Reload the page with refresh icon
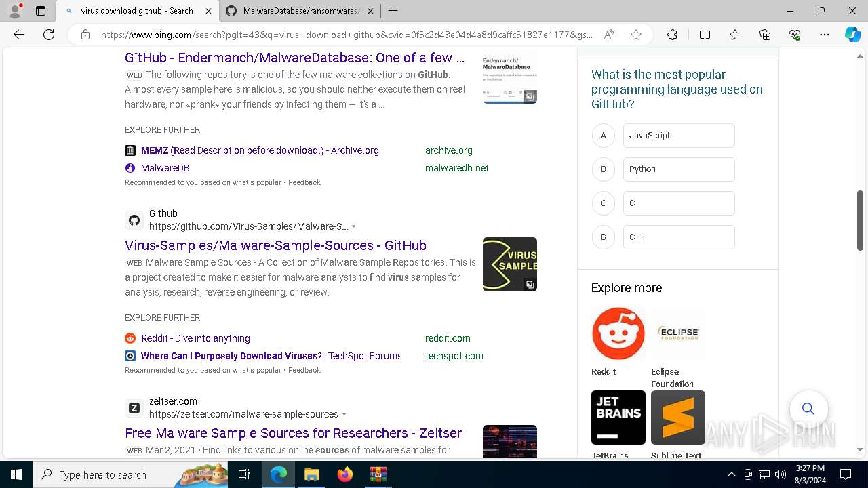Viewport: 868px width, 488px height. click(x=49, y=35)
